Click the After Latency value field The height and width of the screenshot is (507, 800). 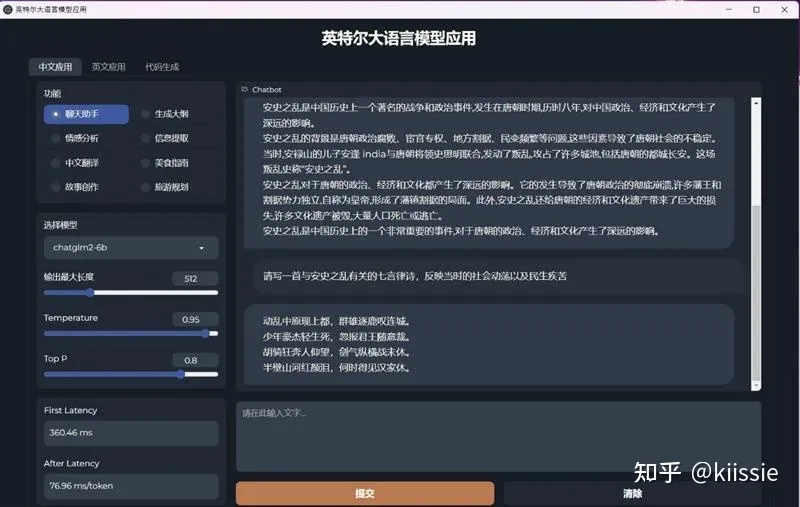[131, 486]
